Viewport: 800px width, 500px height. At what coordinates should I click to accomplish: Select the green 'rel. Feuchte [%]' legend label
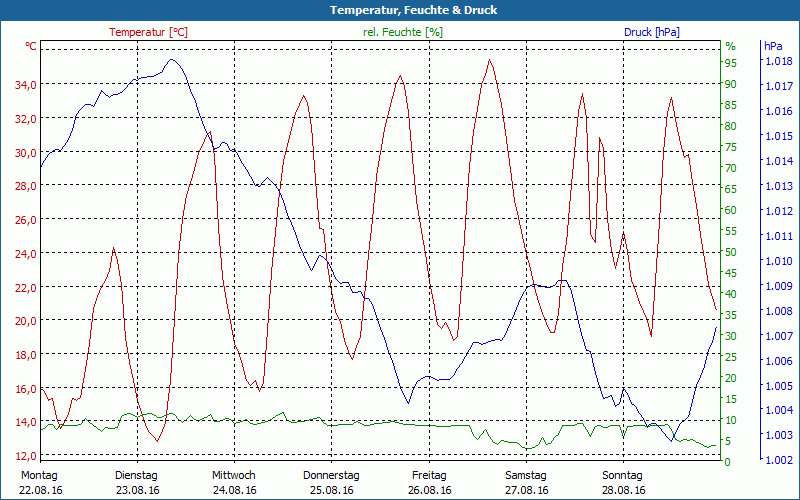click(x=403, y=32)
